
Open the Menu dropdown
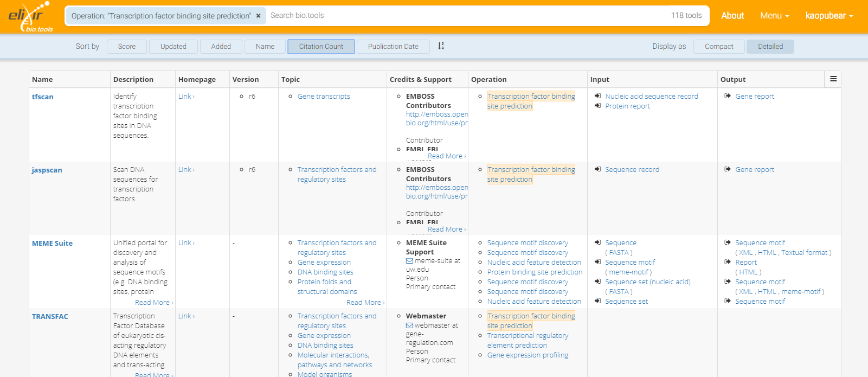pos(774,16)
